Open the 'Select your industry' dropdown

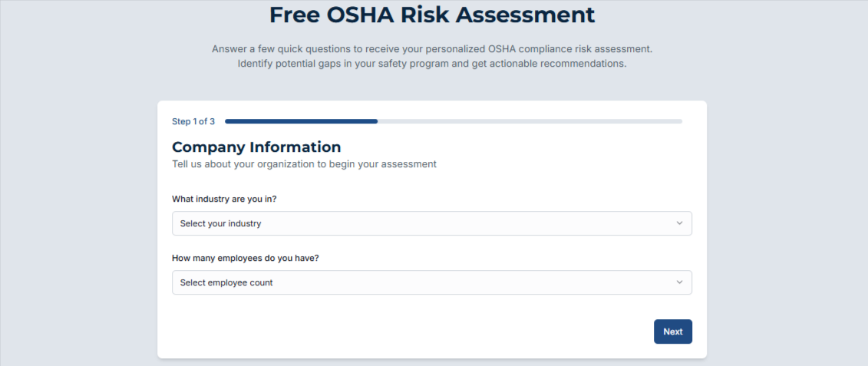click(x=431, y=223)
